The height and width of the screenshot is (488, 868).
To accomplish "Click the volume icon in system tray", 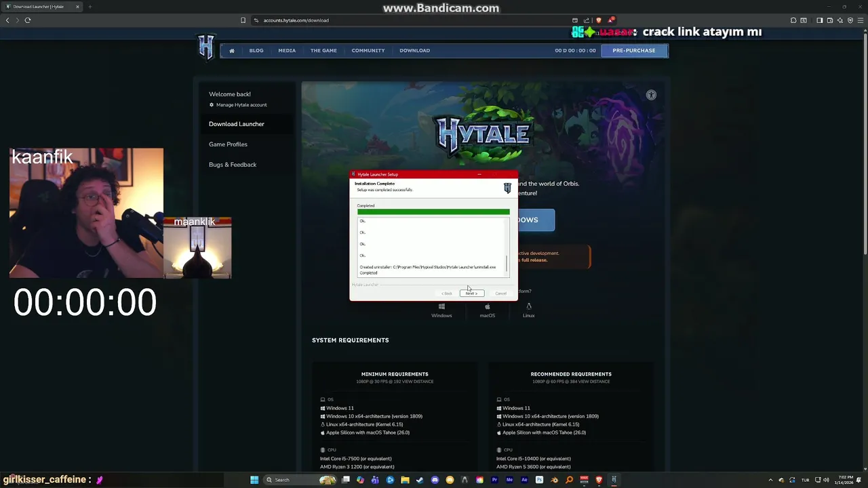I will [x=827, y=480].
